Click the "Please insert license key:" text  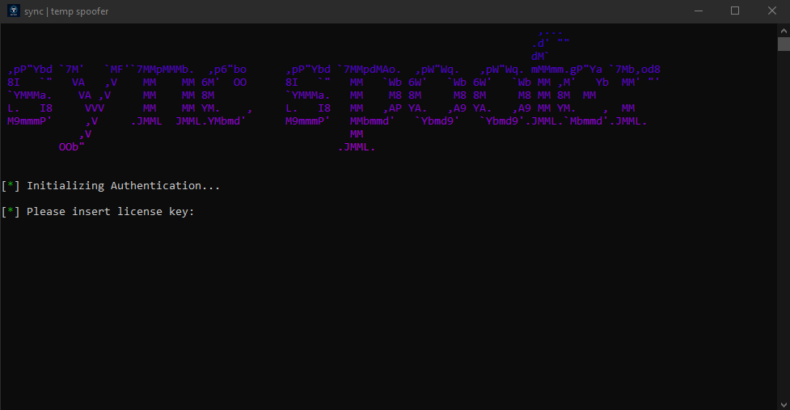tap(110, 212)
